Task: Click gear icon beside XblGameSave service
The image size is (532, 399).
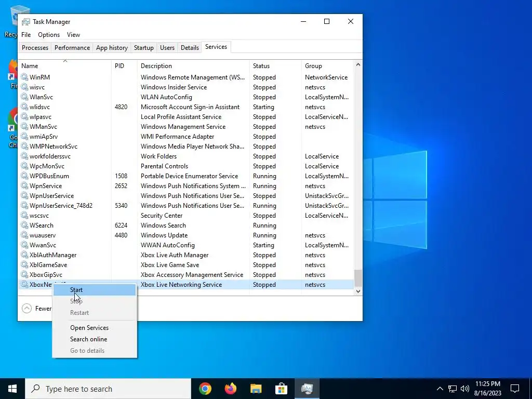Action: click(24, 264)
